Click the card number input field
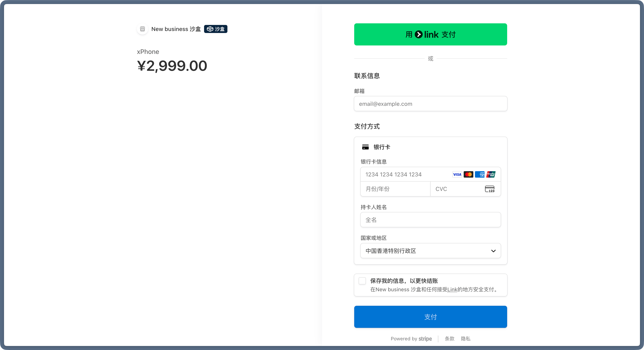This screenshot has height=350, width=644. [x=405, y=174]
